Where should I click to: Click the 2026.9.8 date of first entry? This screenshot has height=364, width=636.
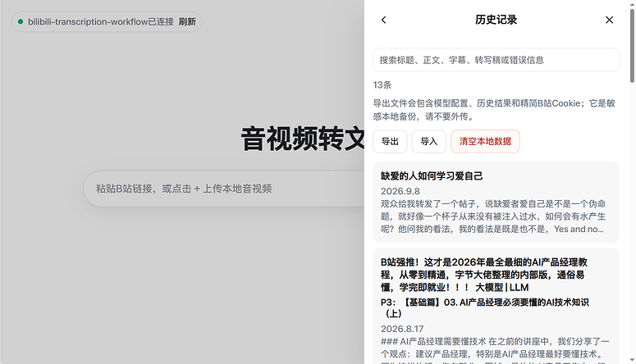[400, 191]
